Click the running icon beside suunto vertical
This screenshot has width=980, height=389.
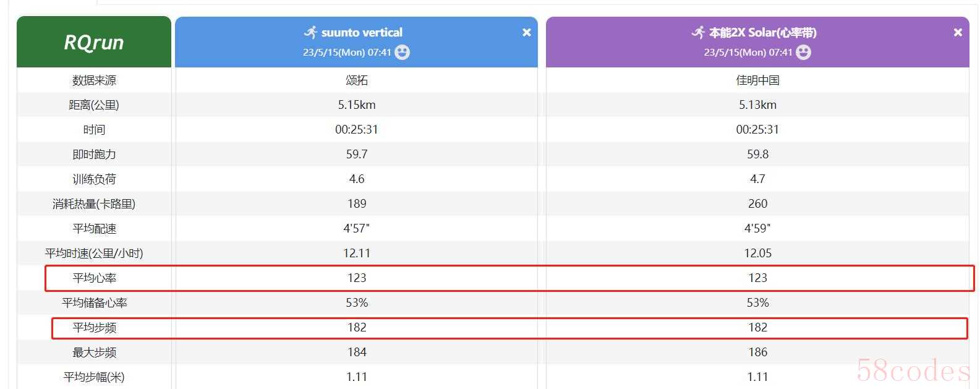pyautogui.click(x=310, y=32)
